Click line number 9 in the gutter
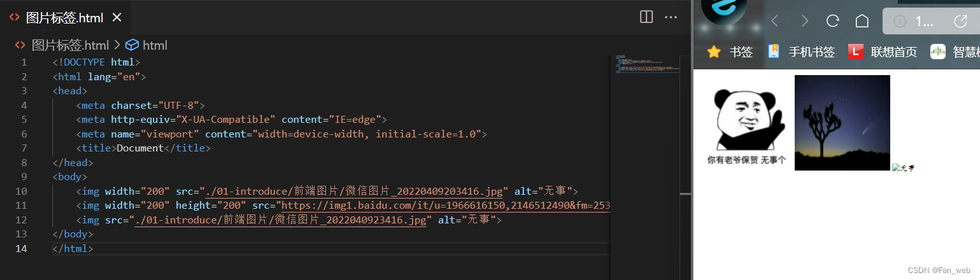The image size is (980, 280). pos(24,177)
